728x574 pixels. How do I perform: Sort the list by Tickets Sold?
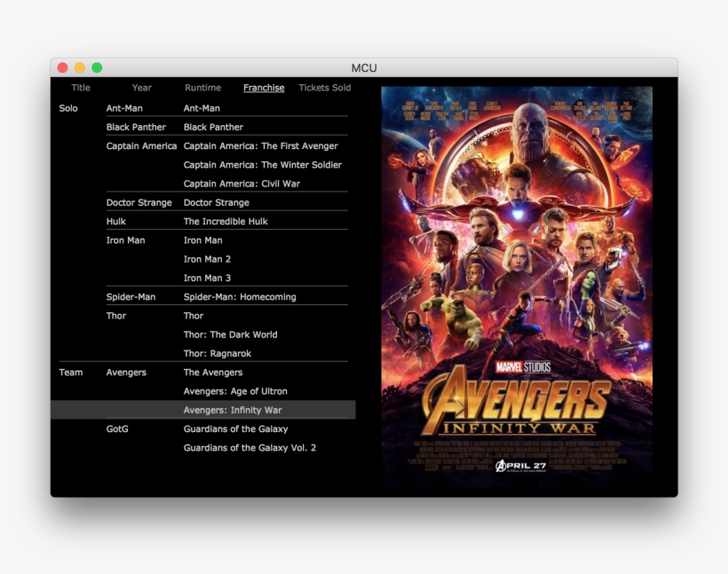[324, 88]
